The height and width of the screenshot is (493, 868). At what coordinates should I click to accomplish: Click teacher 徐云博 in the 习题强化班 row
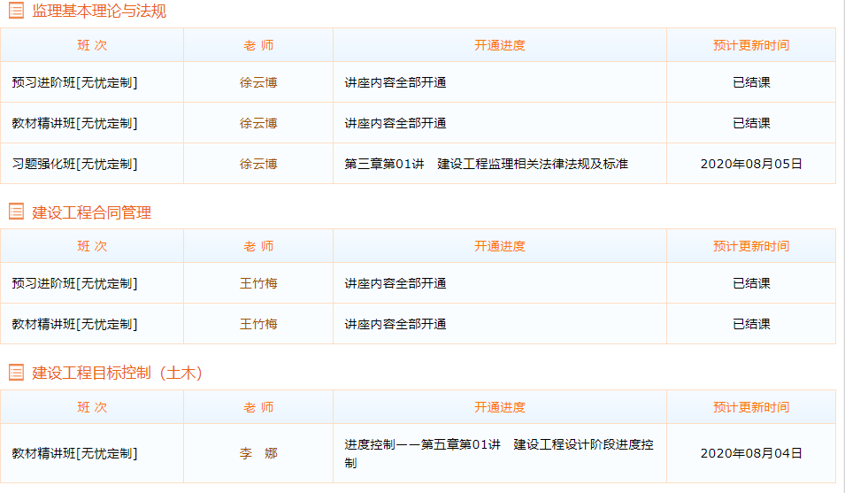(258, 164)
